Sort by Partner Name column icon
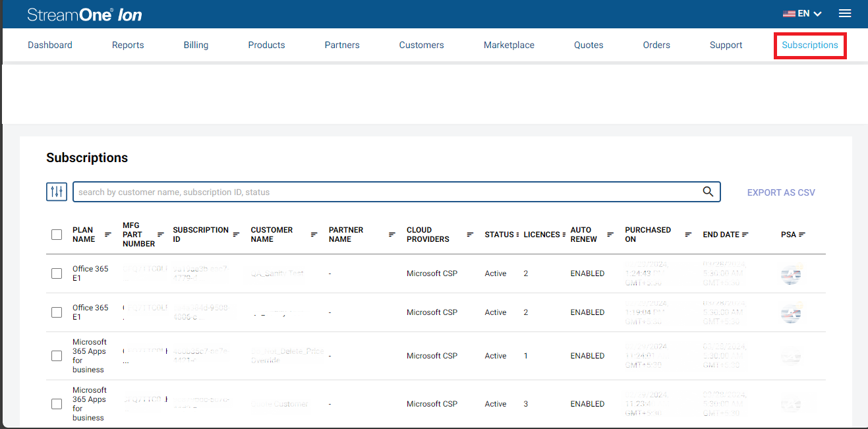Image resolution: width=868 pixels, height=429 pixels. 392,235
